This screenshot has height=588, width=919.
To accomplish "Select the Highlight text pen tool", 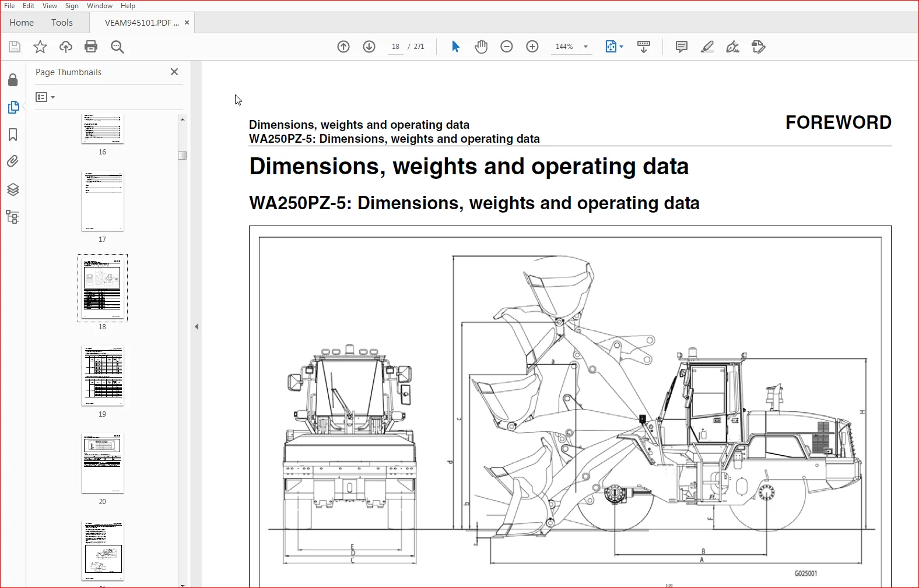I will [x=707, y=47].
